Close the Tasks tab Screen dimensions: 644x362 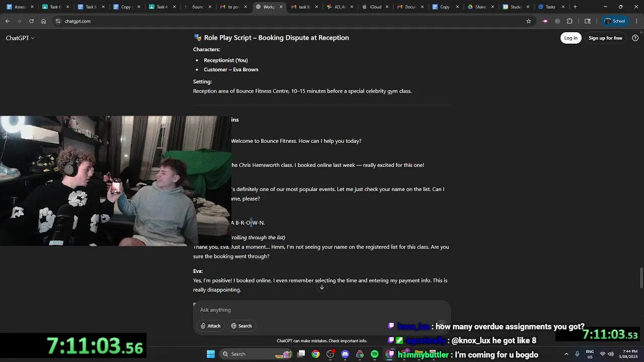coord(563,7)
